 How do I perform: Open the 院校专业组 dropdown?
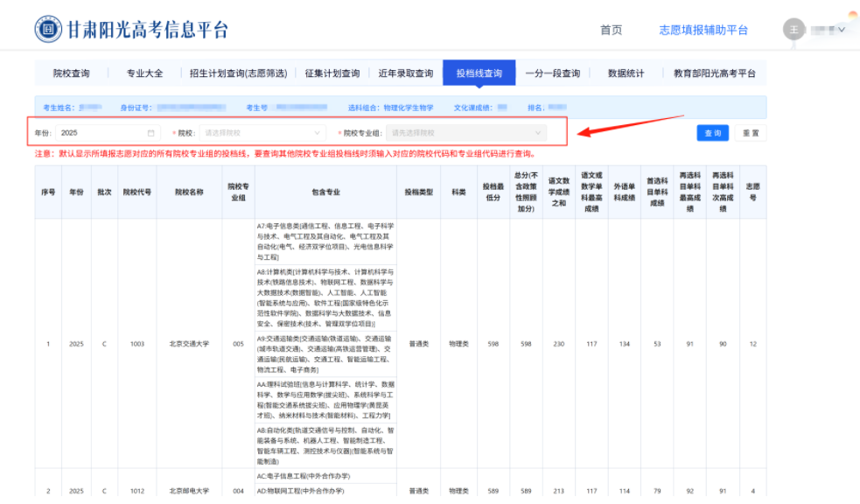click(x=465, y=133)
